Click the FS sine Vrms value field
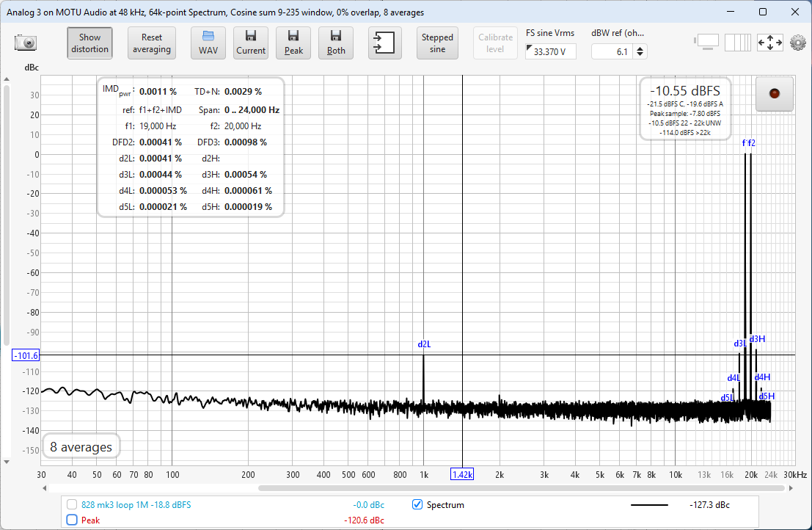The height and width of the screenshot is (530, 812). [x=550, y=52]
